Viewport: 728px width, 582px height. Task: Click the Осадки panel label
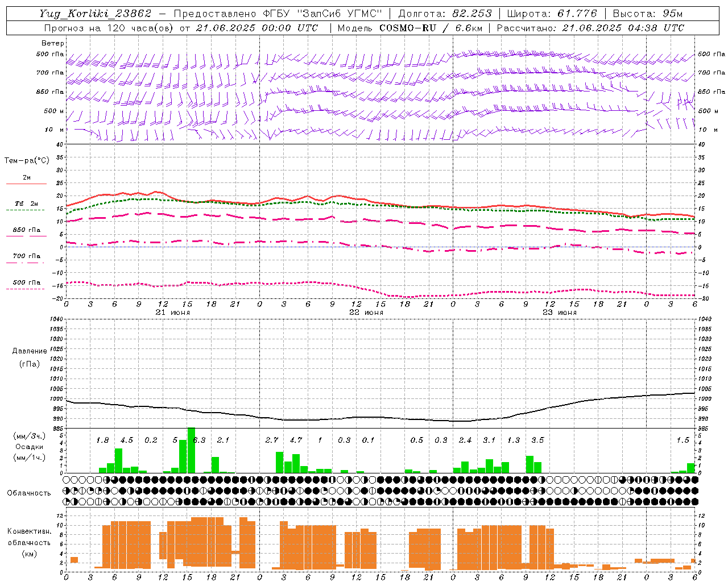30,447
